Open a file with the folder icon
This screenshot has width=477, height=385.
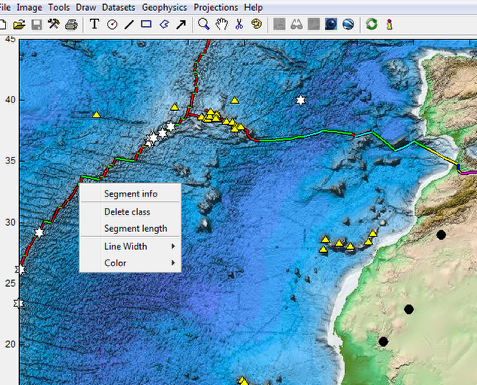(x=19, y=24)
